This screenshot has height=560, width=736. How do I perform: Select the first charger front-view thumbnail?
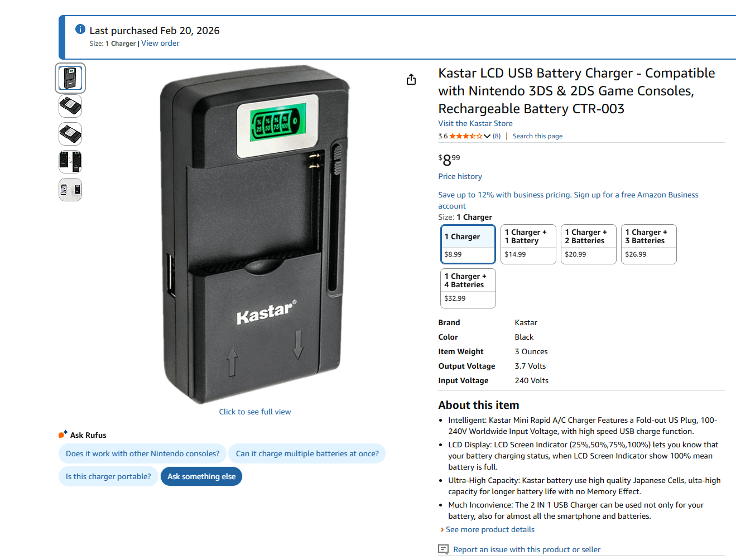click(70, 78)
